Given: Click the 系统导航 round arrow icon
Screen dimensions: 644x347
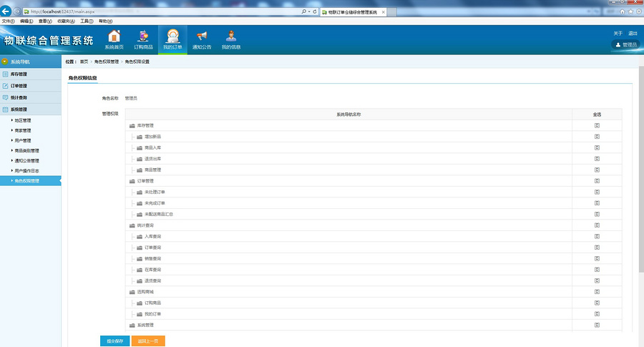Looking at the screenshot, I should (x=4, y=62).
